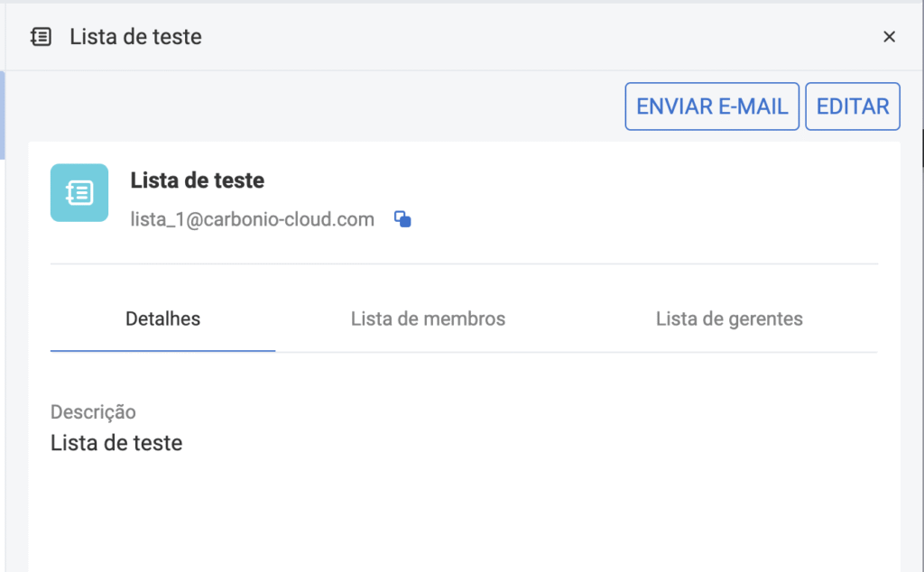Click the Descrição field label
Screen dimensions: 924x572
click(93, 412)
